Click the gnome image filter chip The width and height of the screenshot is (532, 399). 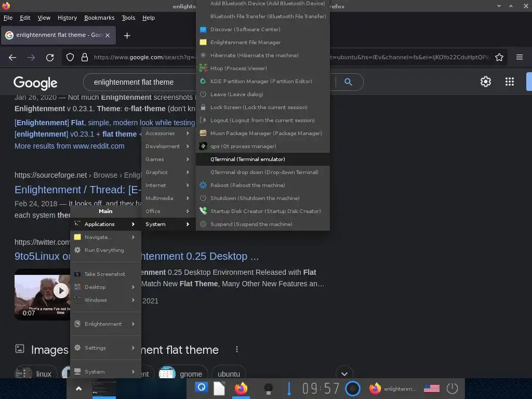(183, 373)
